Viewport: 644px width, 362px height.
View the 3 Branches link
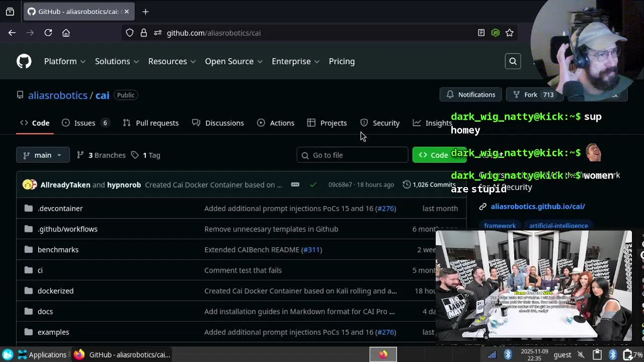click(x=101, y=155)
